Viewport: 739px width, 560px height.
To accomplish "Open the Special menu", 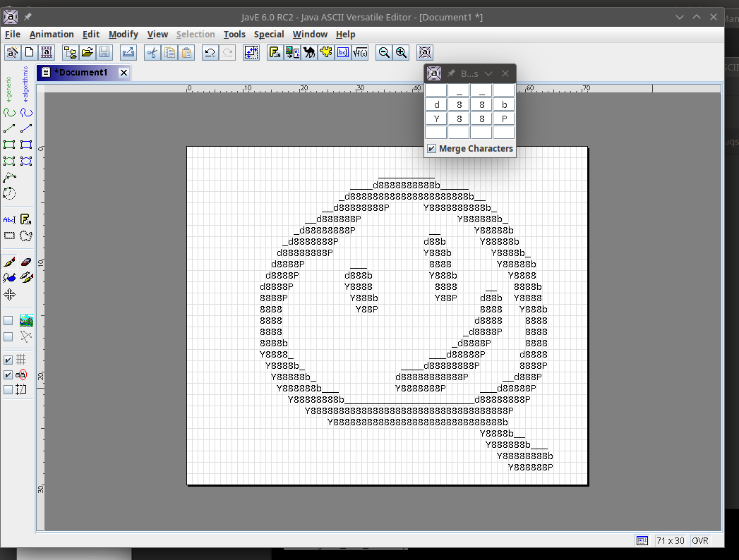I will click(x=269, y=35).
